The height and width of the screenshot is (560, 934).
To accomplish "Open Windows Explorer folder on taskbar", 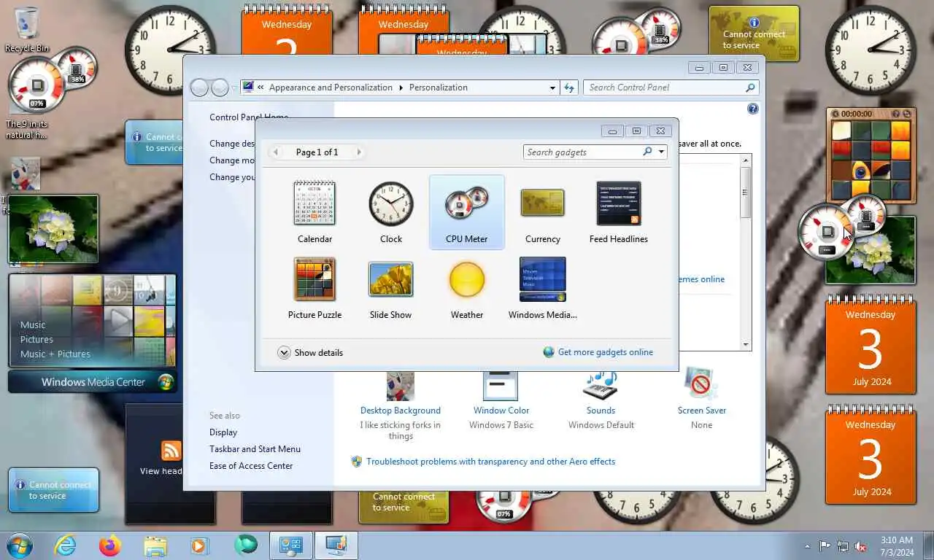I will 155,545.
